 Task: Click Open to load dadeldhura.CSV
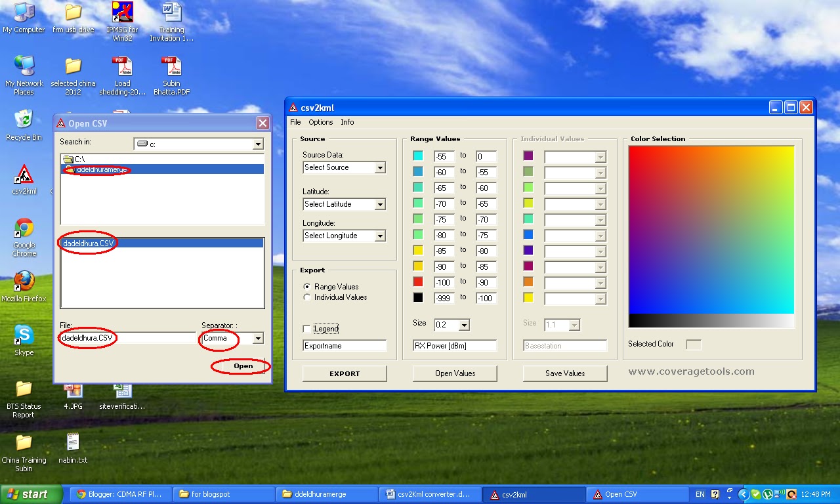coord(242,366)
